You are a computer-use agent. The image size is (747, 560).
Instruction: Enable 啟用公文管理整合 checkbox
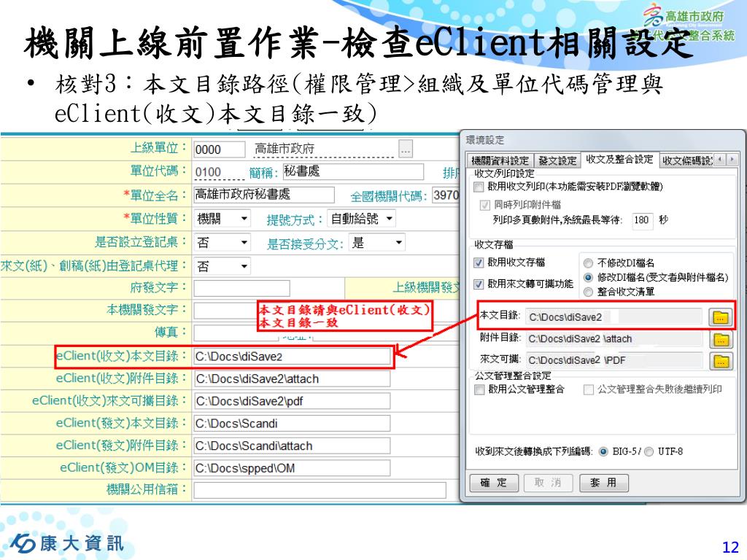[x=479, y=389]
